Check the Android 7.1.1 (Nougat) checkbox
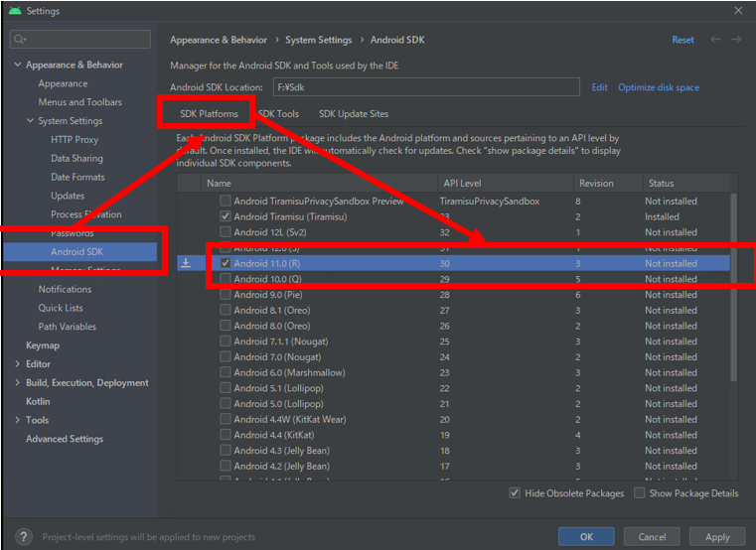 pyautogui.click(x=226, y=342)
